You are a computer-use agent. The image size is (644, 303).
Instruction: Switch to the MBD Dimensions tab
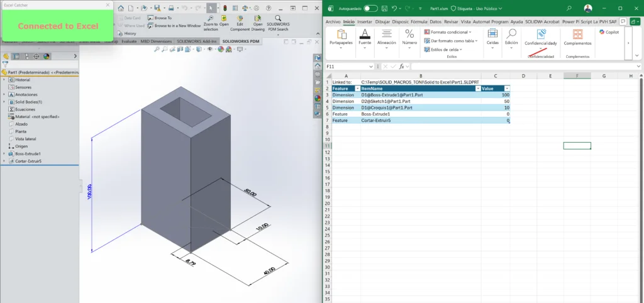[x=156, y=41]
